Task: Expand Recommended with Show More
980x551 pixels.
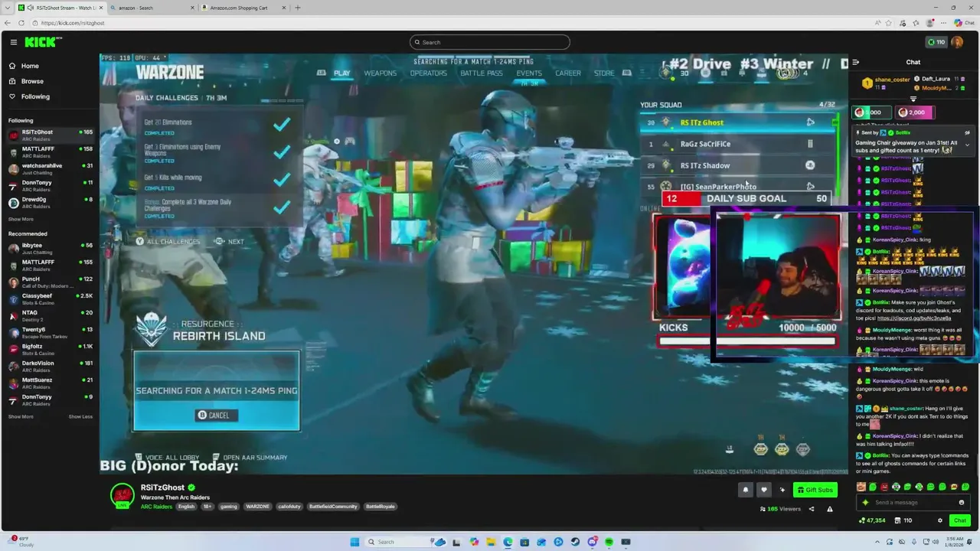Action: tap(21, 416)
